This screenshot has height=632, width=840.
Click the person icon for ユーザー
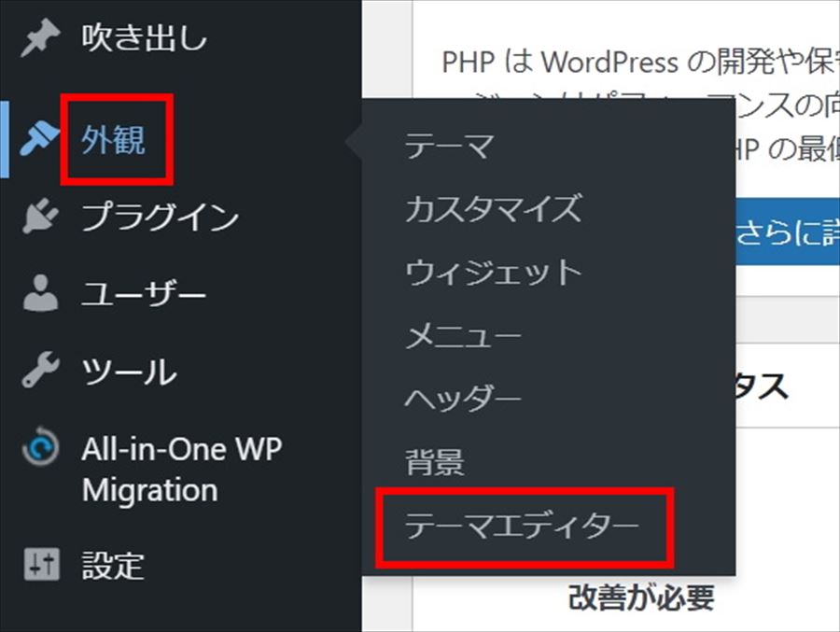[x=40, y=295]
